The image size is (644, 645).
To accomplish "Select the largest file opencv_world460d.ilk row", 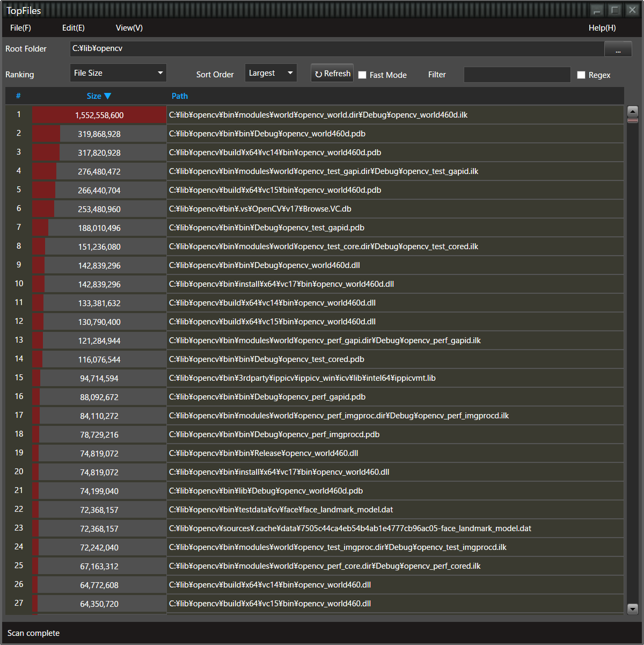I will [x=322, y=114].
